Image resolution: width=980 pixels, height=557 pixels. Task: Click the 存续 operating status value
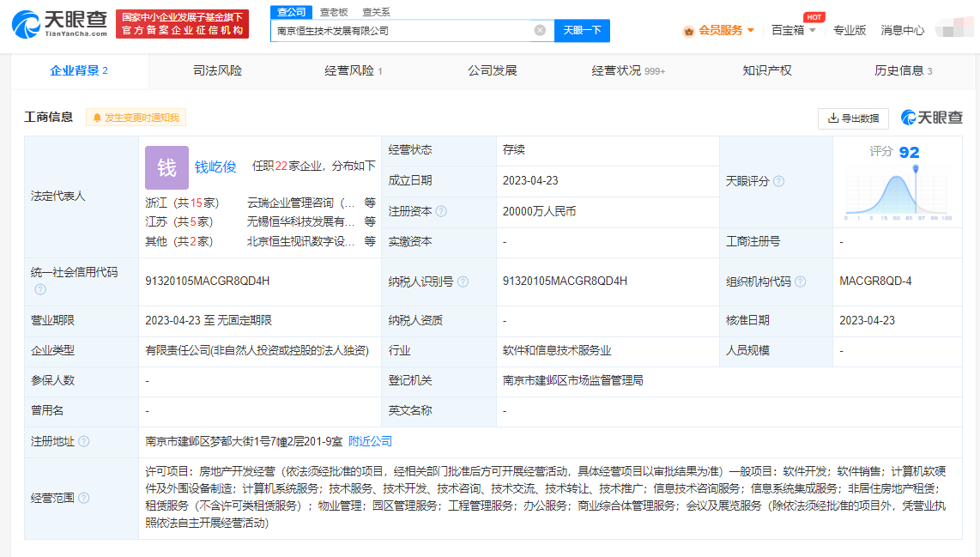click(x=514, y=150)
